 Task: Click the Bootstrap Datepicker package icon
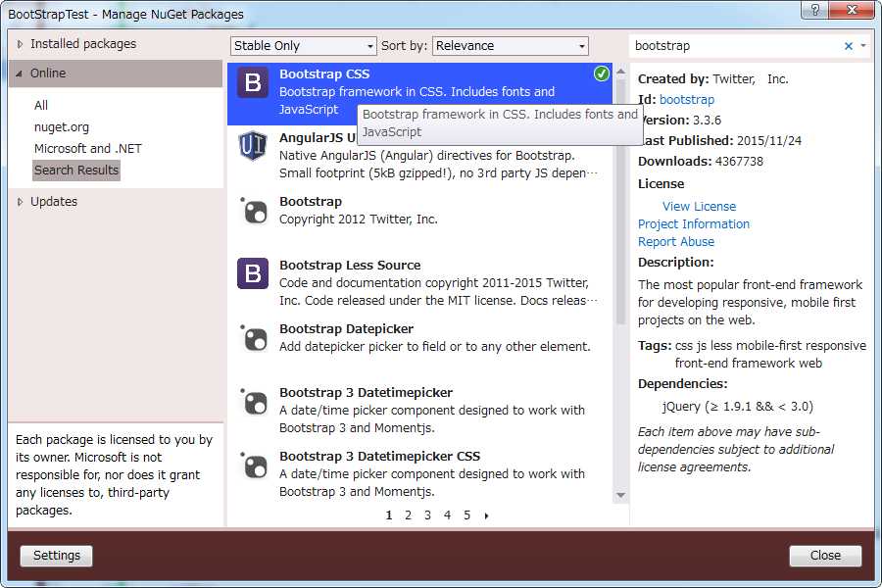[x=254, y=338]
